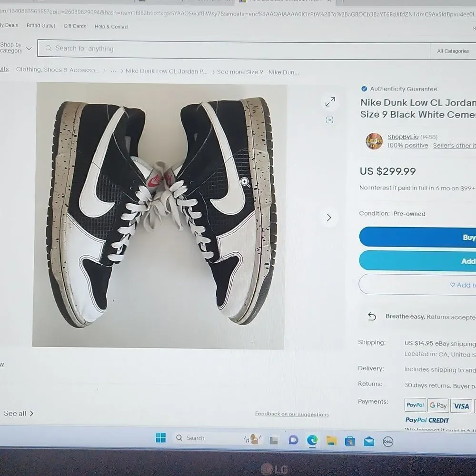Image resolution: width=476 pixels, height=476 pixels.
Task: Open Microsoft Edge from the taskbar
Action: [312, 440]
